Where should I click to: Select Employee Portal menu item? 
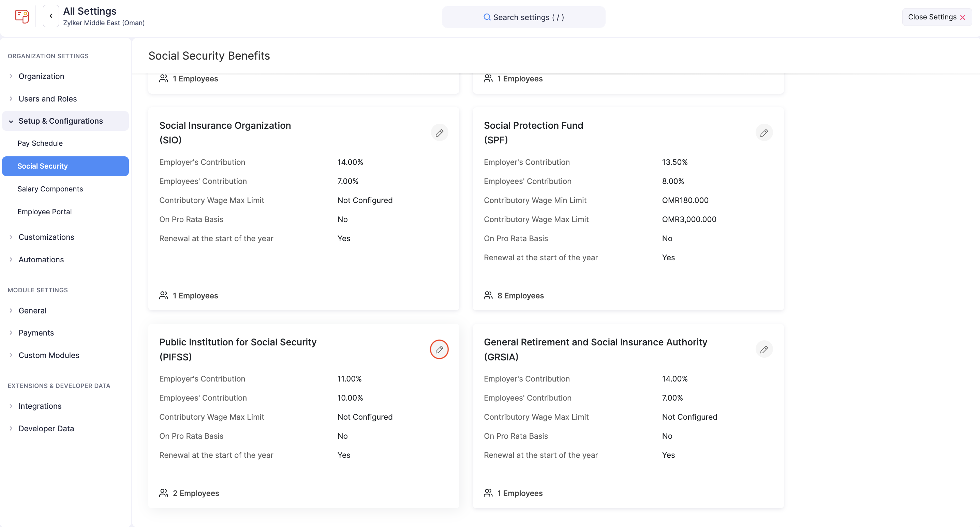(x=44, y=212)
